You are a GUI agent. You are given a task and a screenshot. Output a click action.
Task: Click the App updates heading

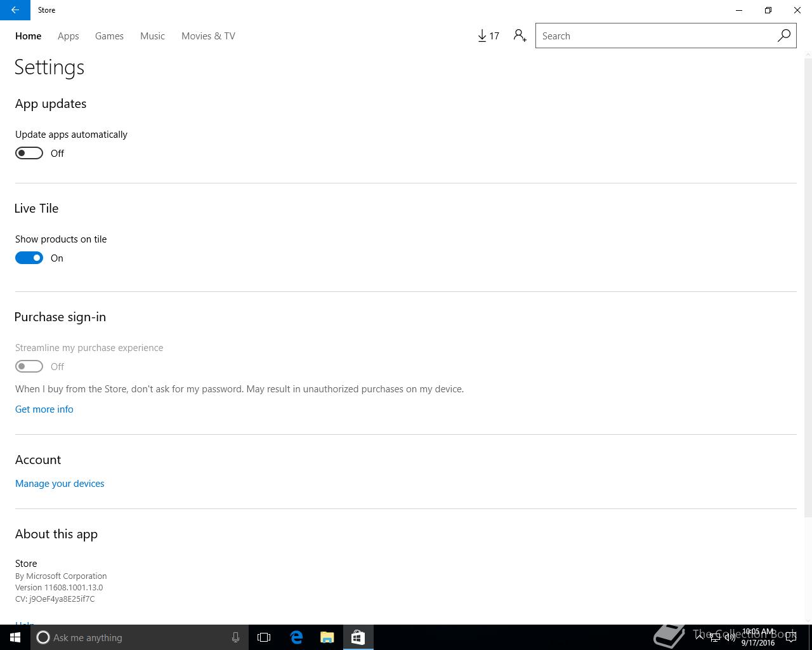51,104
